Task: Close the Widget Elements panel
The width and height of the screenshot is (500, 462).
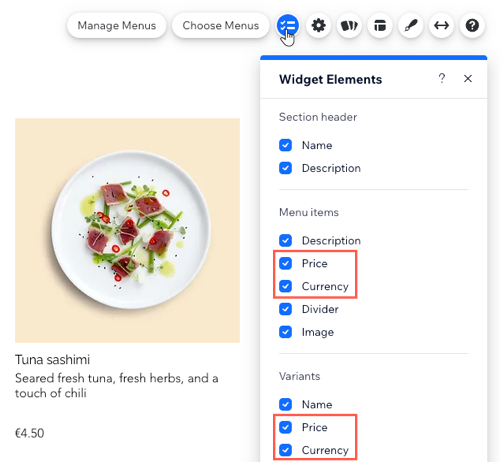Action: [468, 79]
